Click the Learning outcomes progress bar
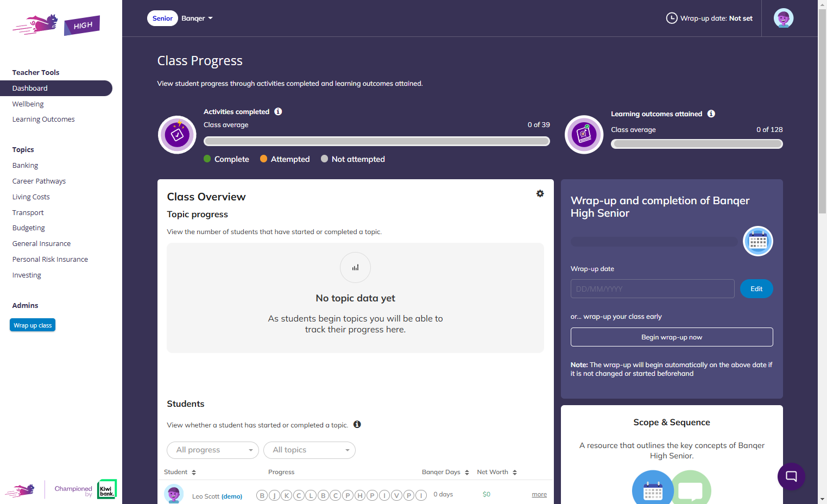Viewport: 827px width, 504px height. click(x=697, y=144)
